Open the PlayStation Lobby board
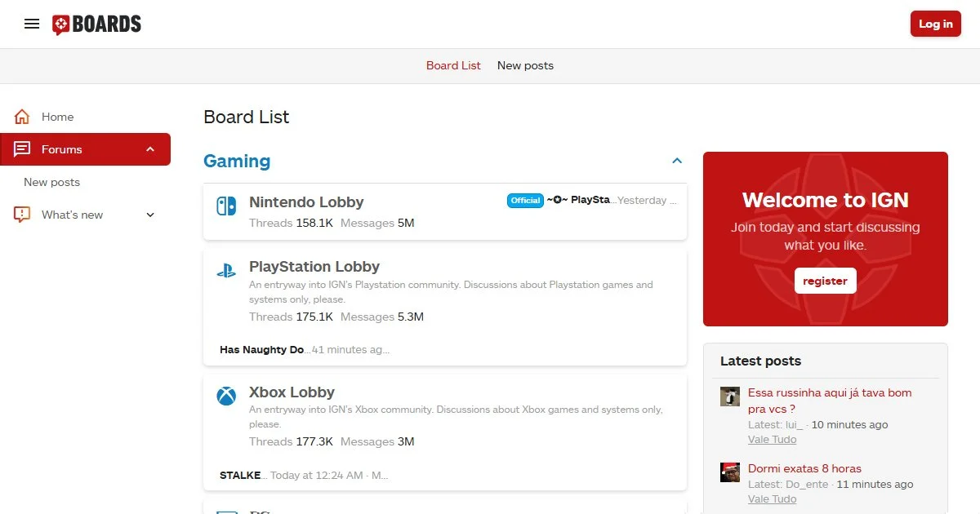This screenshot has width=980, height=514. pos(314,267)
